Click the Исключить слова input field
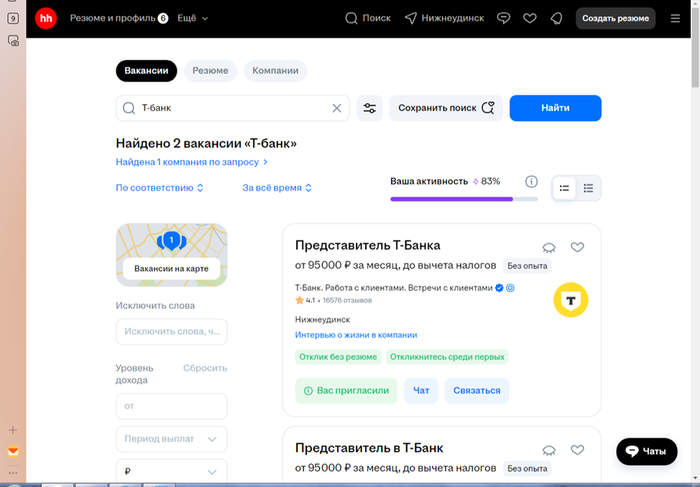This screenshot has width=700, height=487. click(171, 332)
